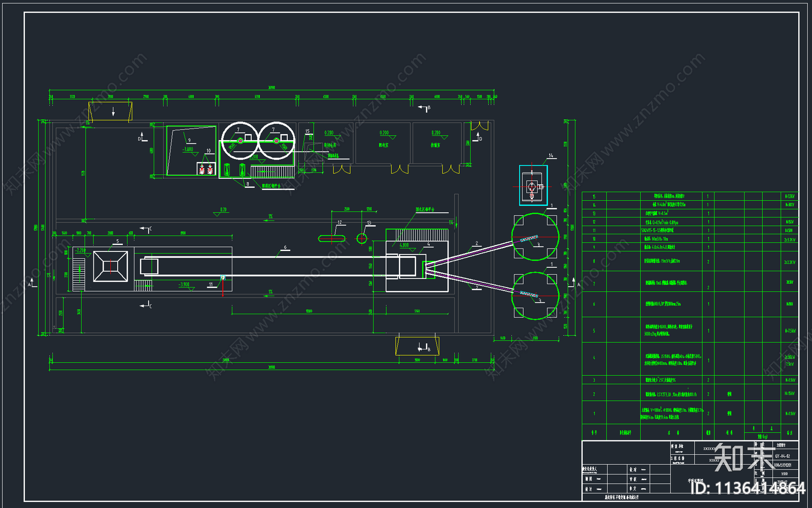Image resolution: width=812 pixels, height=508 pixels.
Task: Select the equipment inside the cyan box
Action: [533, 186]
